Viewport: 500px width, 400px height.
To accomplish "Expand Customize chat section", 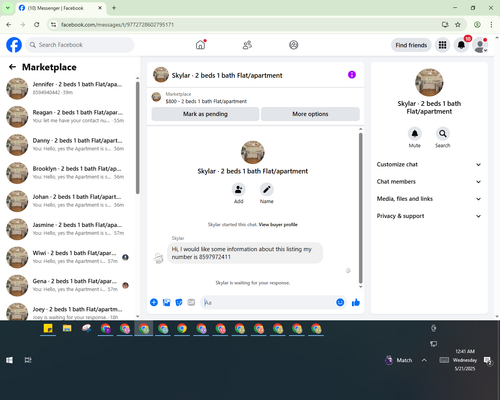I will tap(429, 164).
